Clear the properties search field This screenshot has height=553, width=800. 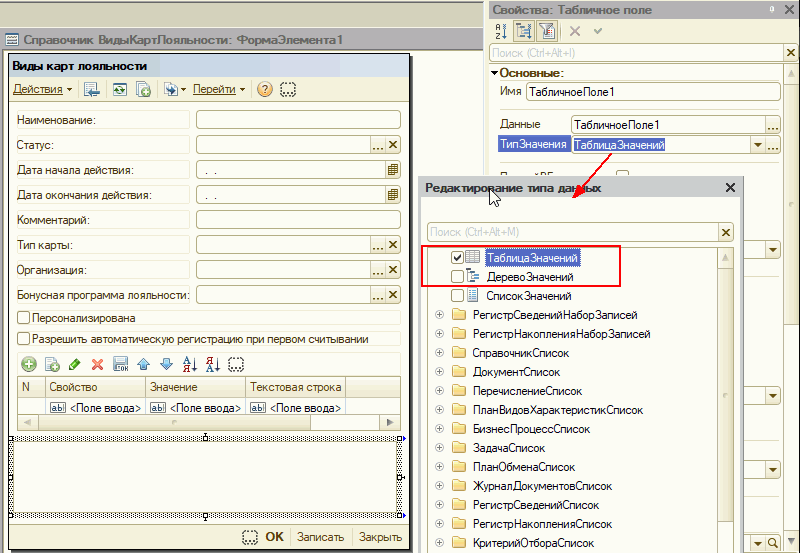[x=791, y=53]
